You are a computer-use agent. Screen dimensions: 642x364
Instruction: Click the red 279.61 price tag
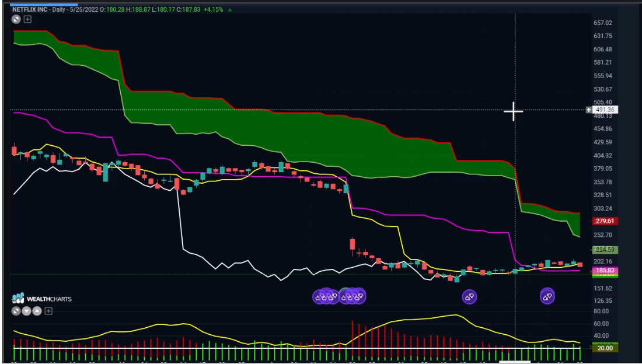point(605,221)
